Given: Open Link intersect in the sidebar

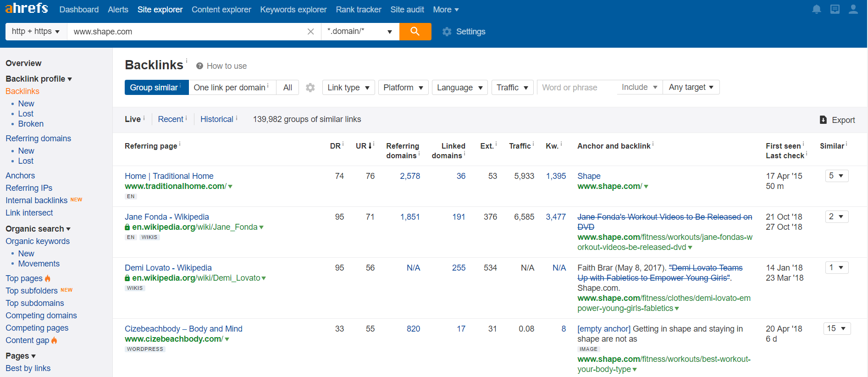Looking at the screenshot, I should pyautogui.click(x=29, y=213).
